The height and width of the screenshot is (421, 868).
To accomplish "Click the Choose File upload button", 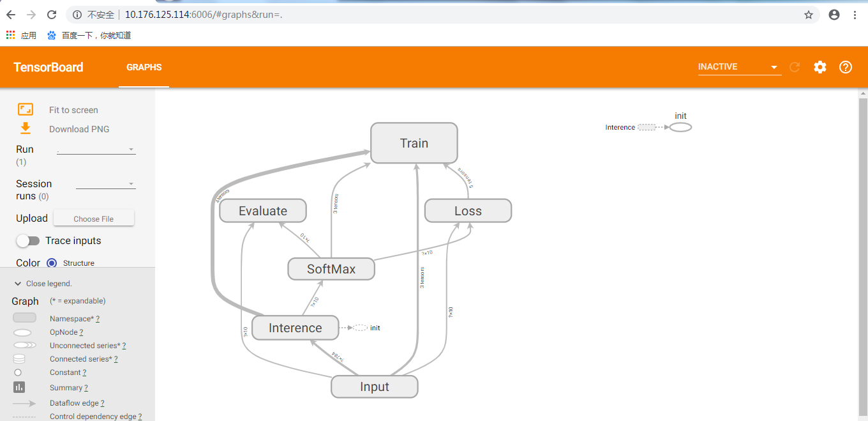I will [x=93, y=218].
